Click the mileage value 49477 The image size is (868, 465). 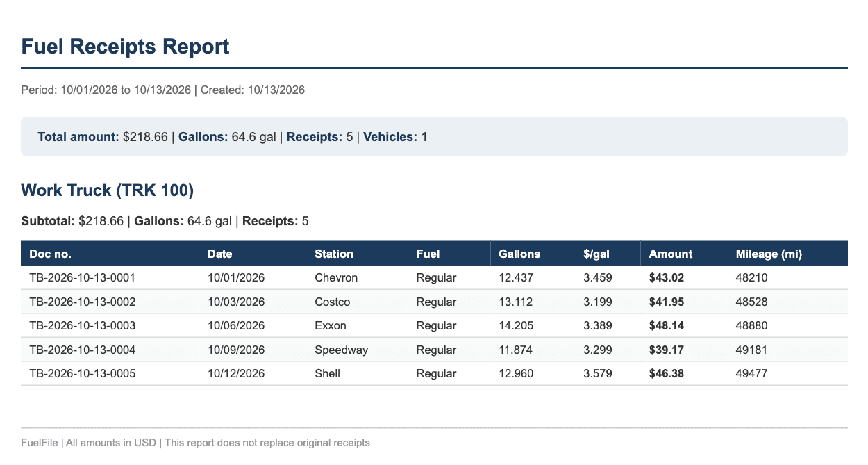pyautogui.click(x=751, y=373)
